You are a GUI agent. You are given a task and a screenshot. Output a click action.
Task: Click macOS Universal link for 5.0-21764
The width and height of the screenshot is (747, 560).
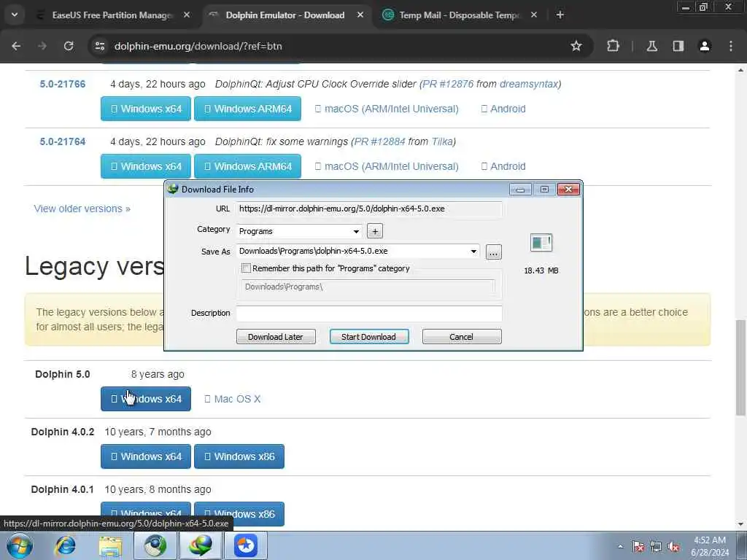coord(387,167)
